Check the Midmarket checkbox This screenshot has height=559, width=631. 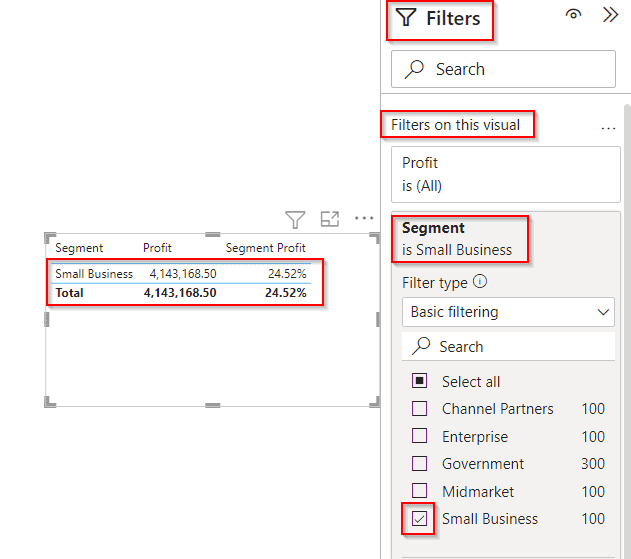(x=419, y=491)
